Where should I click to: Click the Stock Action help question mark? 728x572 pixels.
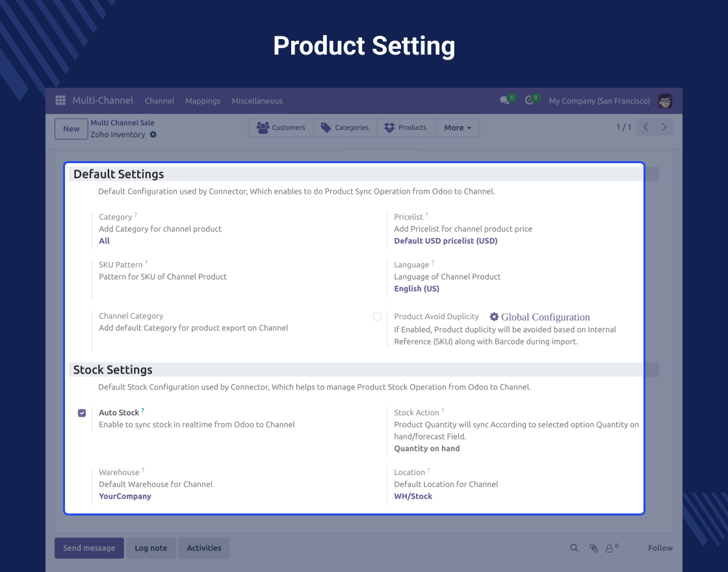[x=443, y=410]
